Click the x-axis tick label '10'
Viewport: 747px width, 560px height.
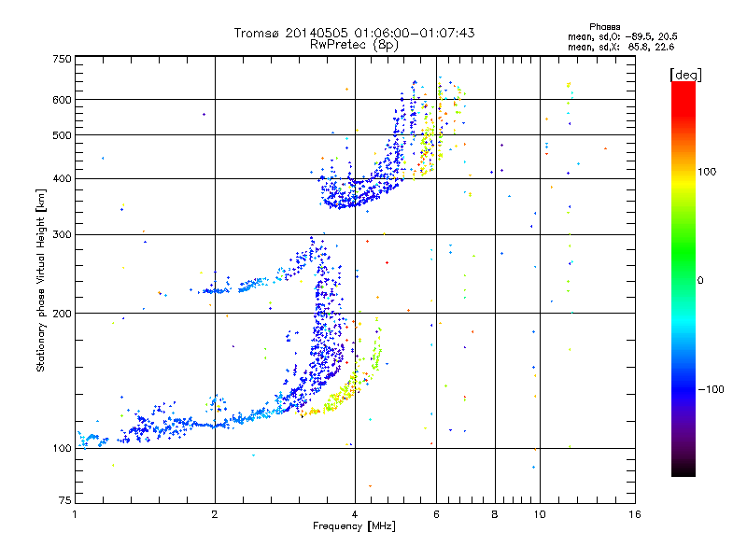click(540, 514)
